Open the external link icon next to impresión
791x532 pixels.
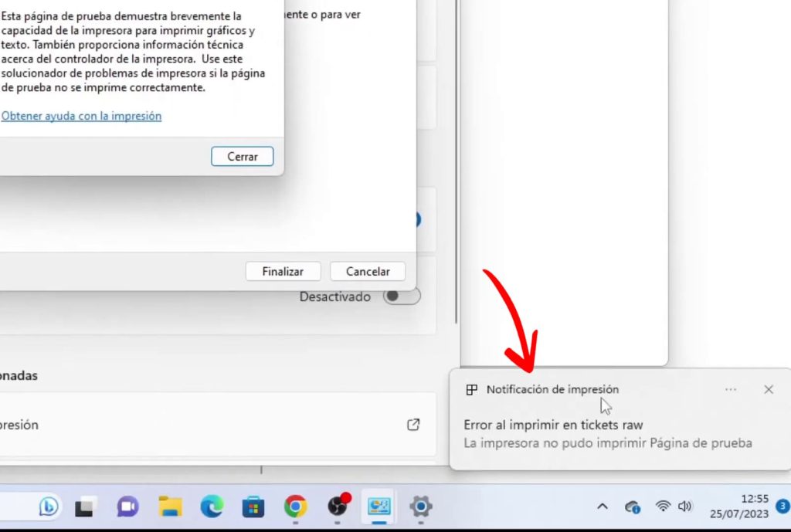[x=414, y=425]
